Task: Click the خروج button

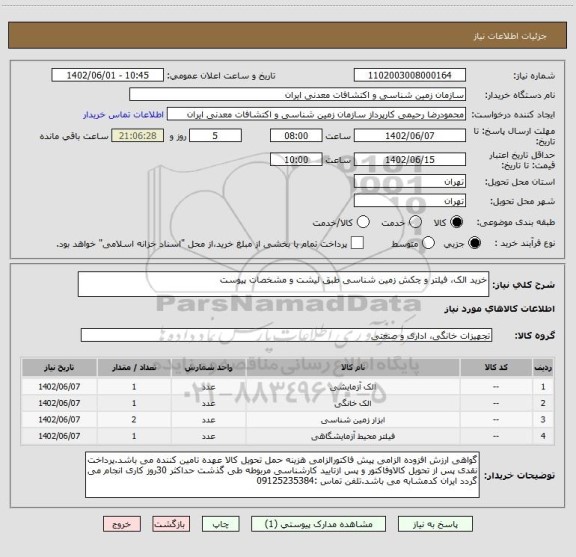Action: coord(122,524)
